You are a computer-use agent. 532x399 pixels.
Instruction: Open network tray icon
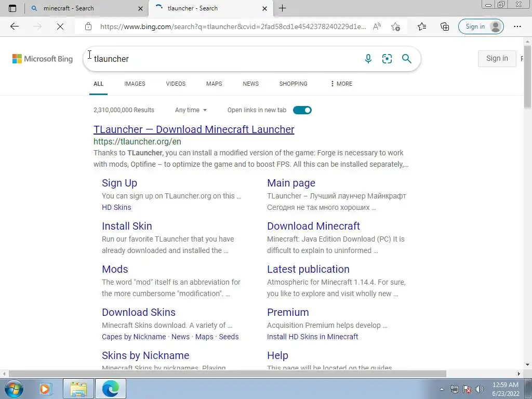pyautogui.click(x=454, y=389)
